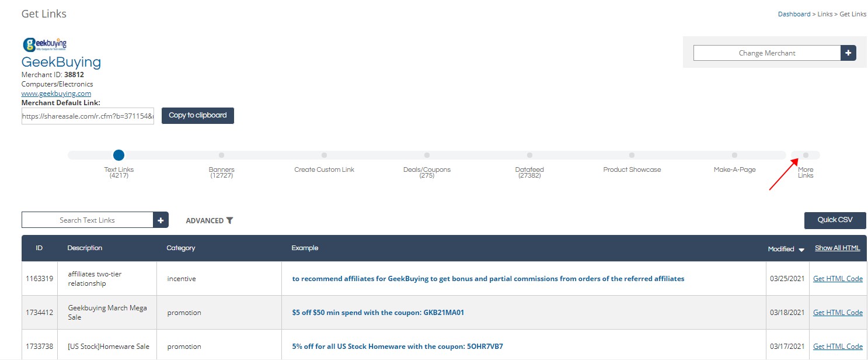This screenshot has width=868, height=360.
Task: Open the More Links step
Action: pos(806,155)
